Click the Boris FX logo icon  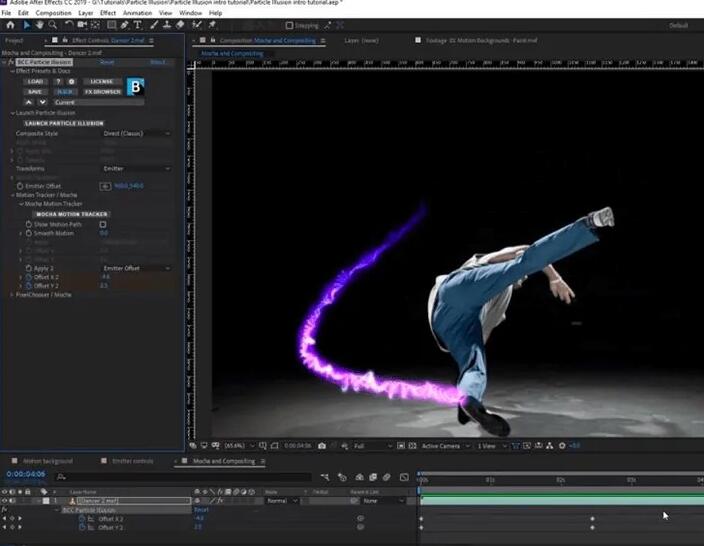click(x=138, y=86)
